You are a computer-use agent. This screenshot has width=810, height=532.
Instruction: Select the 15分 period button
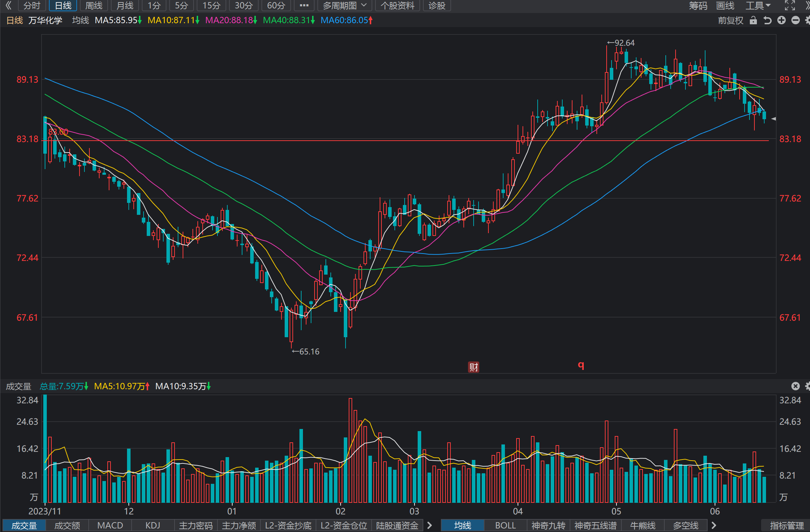[211, 6]
